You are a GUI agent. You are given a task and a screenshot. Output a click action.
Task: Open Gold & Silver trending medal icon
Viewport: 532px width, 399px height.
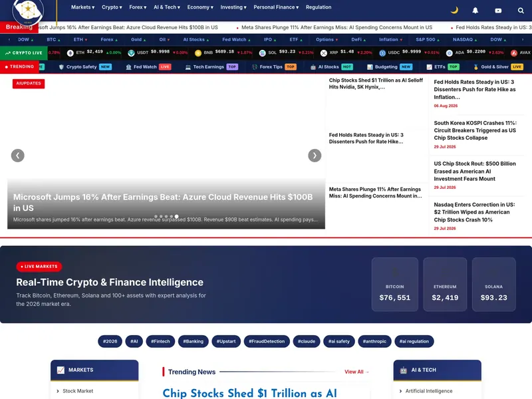[x=475, y=67]
